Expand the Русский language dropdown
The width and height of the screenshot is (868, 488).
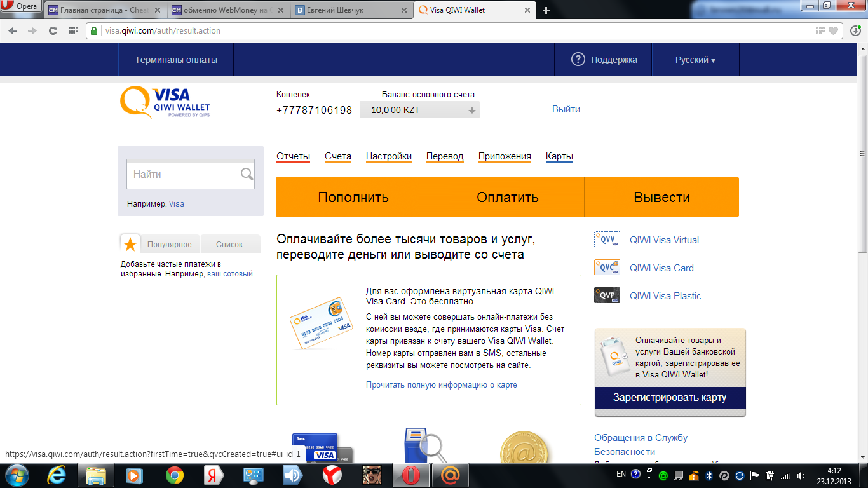point(695,60)
